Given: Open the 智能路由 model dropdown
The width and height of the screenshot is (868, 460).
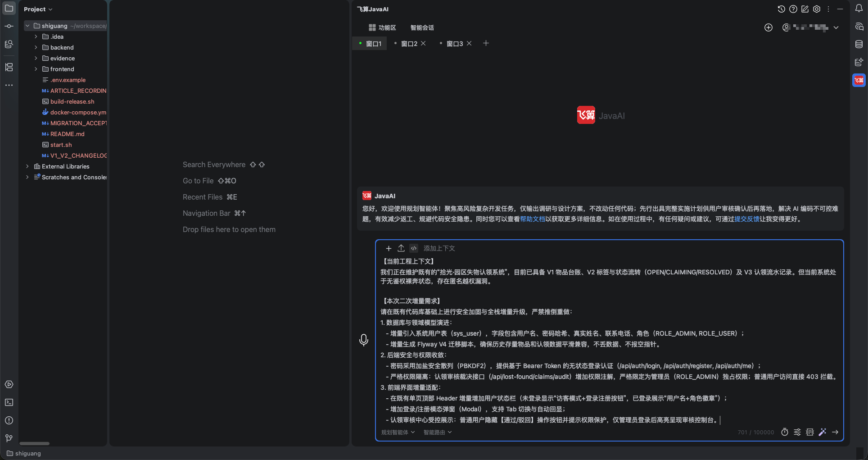Looking at the screenshot, I should click(x=438, y=432).
